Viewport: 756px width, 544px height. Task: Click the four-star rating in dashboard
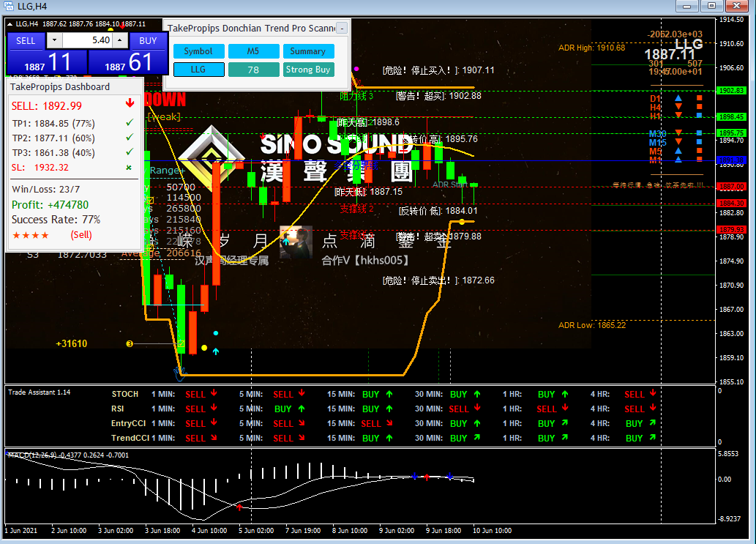[31, 235]
